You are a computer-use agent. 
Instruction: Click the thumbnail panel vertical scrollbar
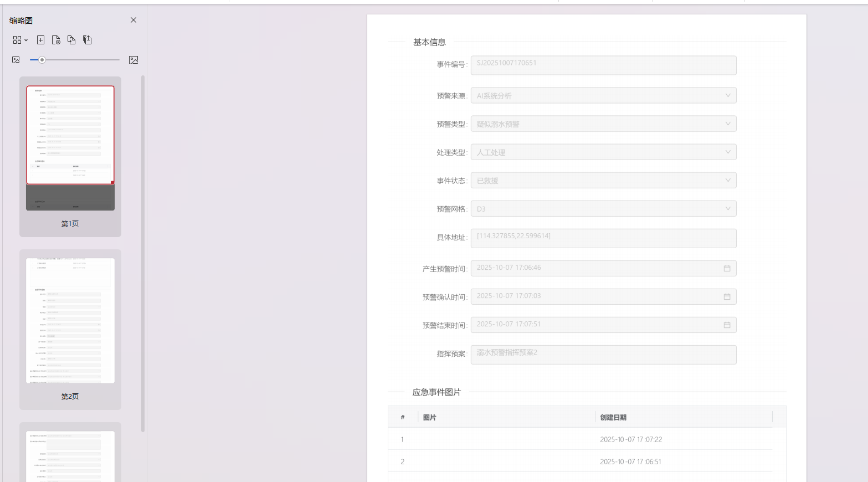point(143,254)
